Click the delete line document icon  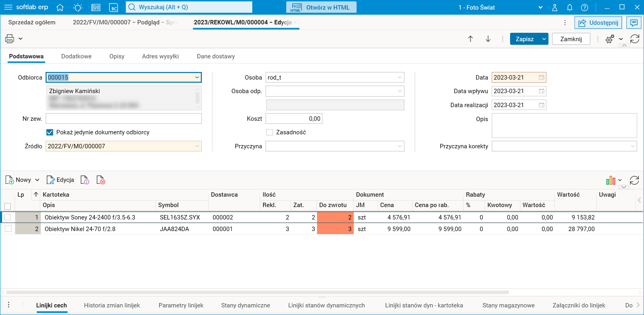(101, 180)
